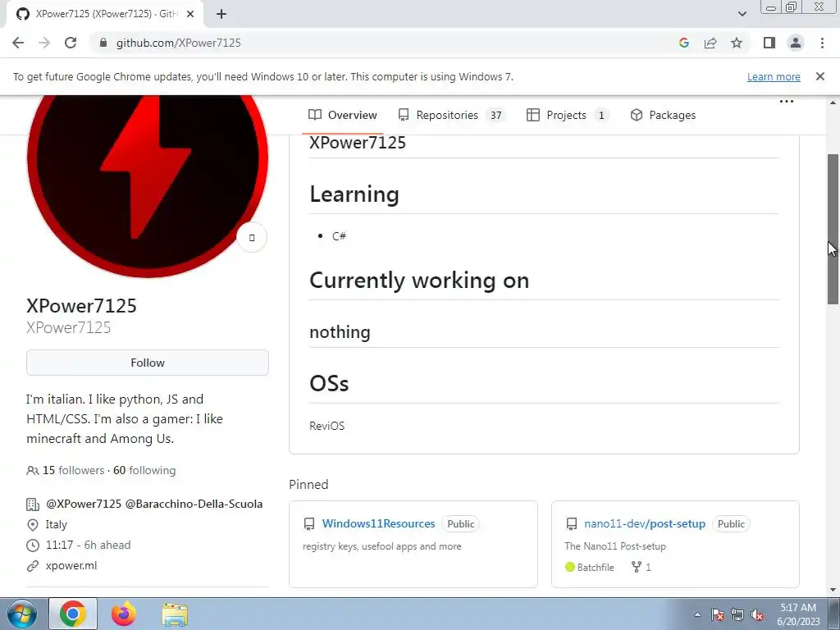Show hidden system tray icons
840x630 pixels.
[697, 614]
